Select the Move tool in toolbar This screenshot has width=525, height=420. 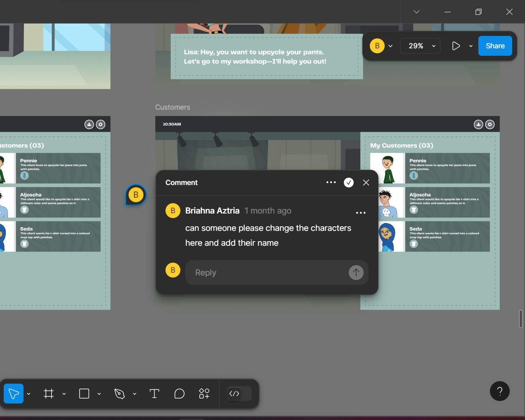click(14, 394)
